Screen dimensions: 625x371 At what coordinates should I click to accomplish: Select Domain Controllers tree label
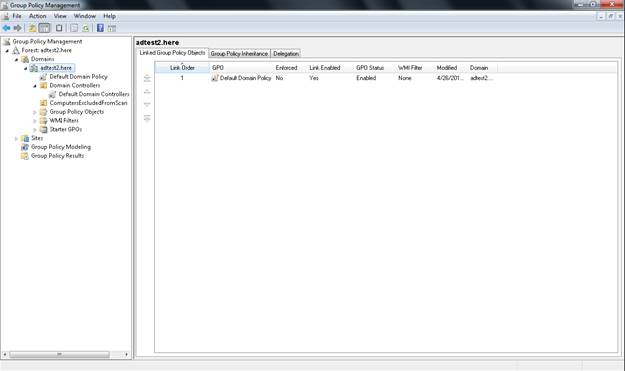point(75,85)
